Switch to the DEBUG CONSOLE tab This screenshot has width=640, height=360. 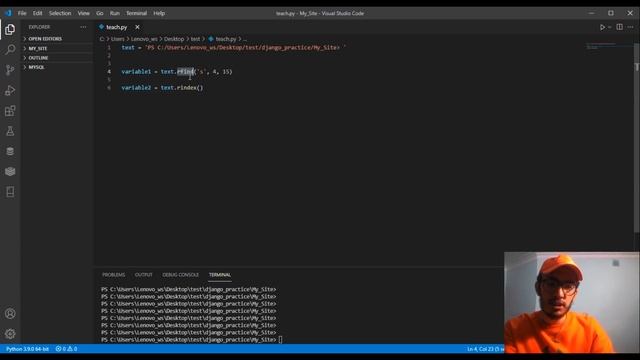[x=180, y=275]
